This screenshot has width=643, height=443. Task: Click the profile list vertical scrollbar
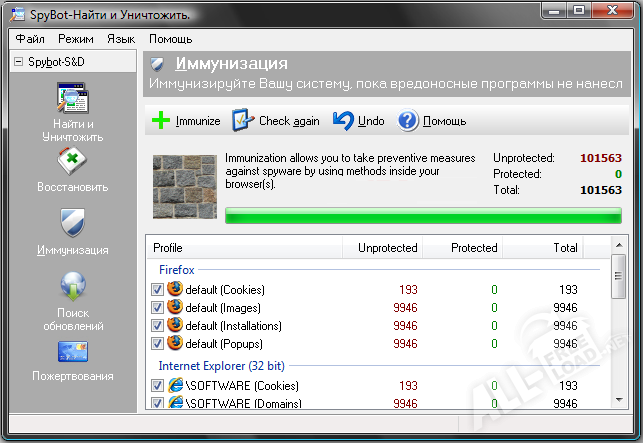620,330
